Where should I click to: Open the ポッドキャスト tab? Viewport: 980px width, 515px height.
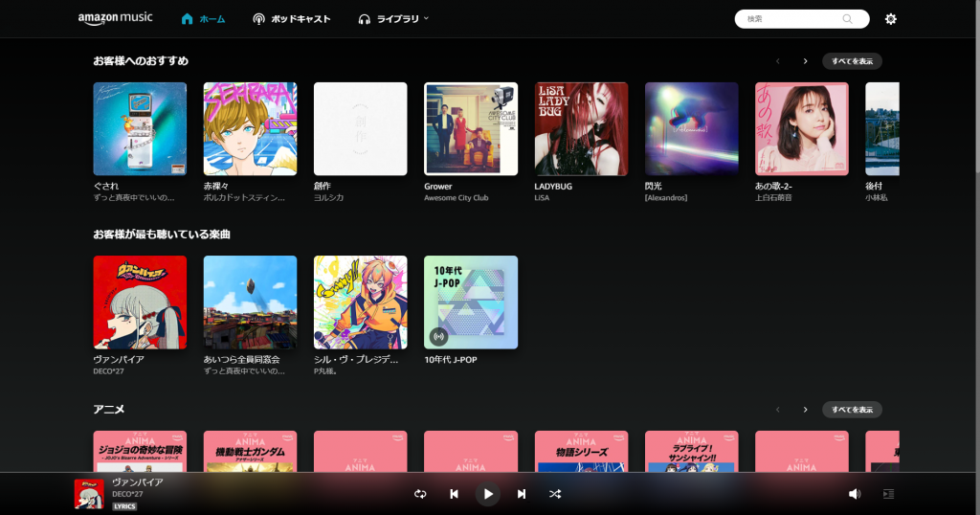(x=292, y=19)
